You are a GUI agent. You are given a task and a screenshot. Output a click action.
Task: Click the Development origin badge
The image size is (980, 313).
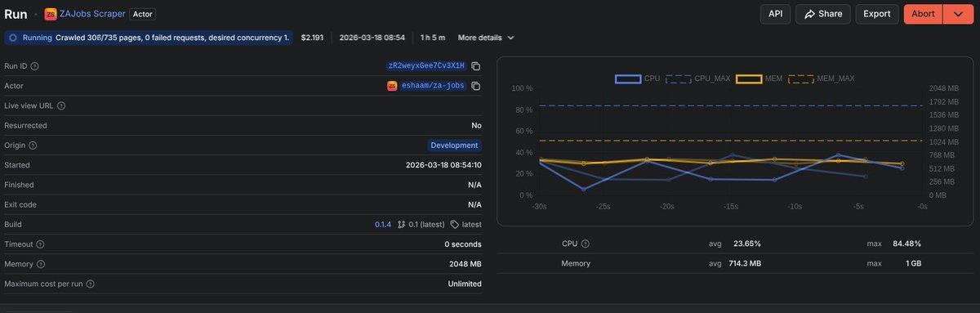coord(454,145)
